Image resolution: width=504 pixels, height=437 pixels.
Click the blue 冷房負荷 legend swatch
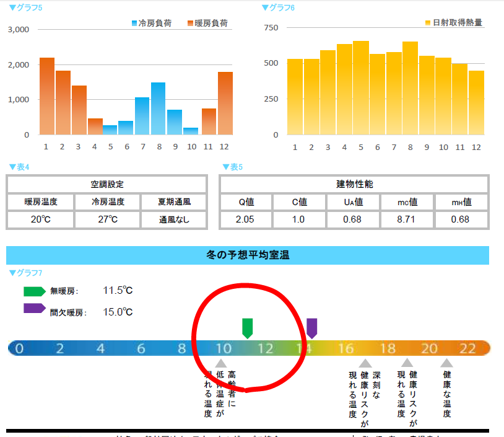[134, 24]
